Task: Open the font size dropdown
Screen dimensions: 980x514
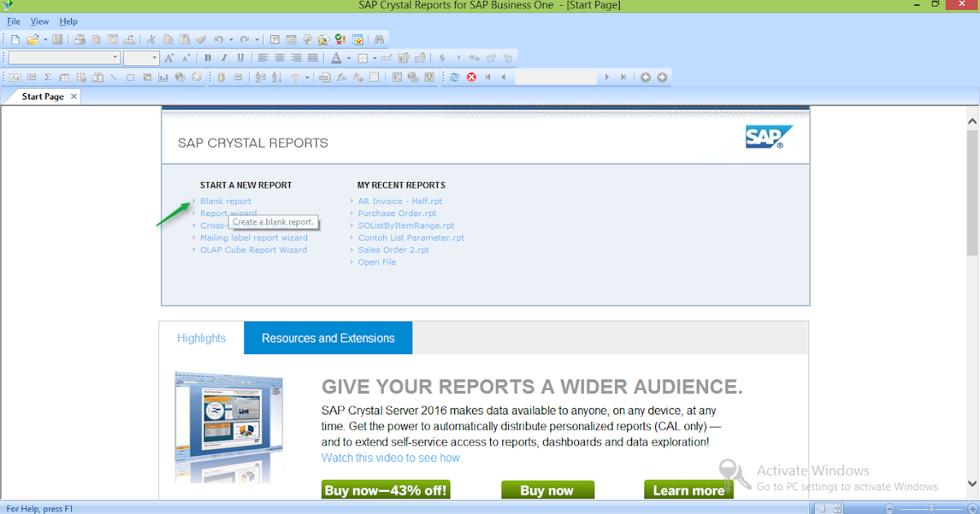Action: (154, 57)
